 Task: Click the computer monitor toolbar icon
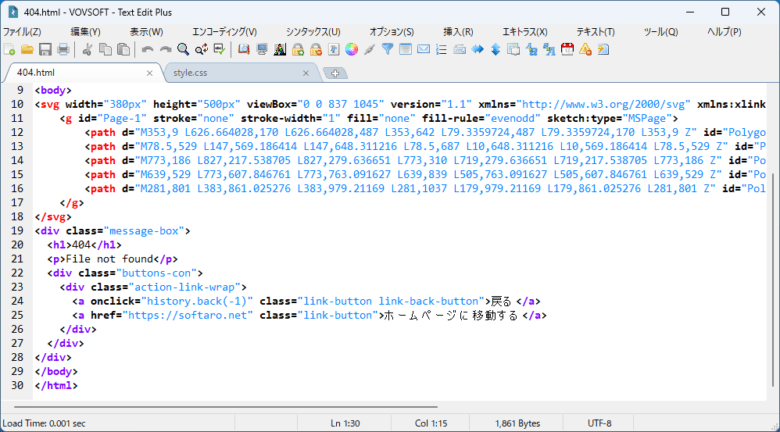pyautogui.click(x=262, y=49)
